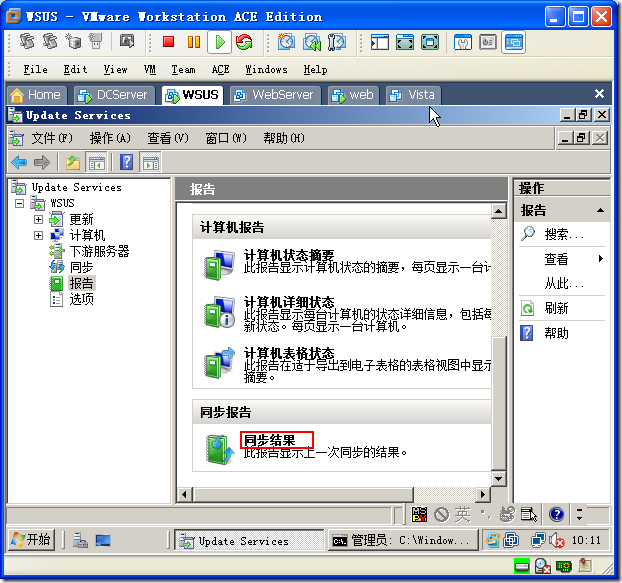Open the 操作(A) menu
The image size is (622, 583).
(x=110, y=138)
